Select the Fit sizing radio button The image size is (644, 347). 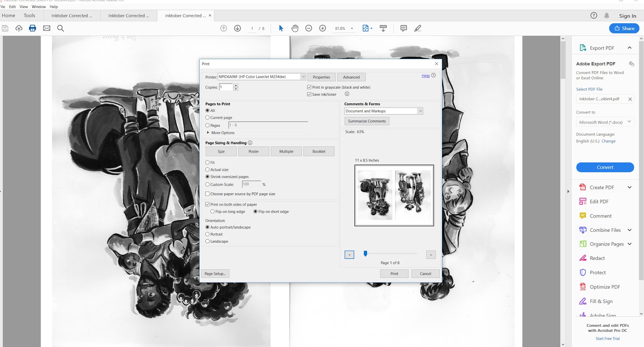click(x=207, y=163)
